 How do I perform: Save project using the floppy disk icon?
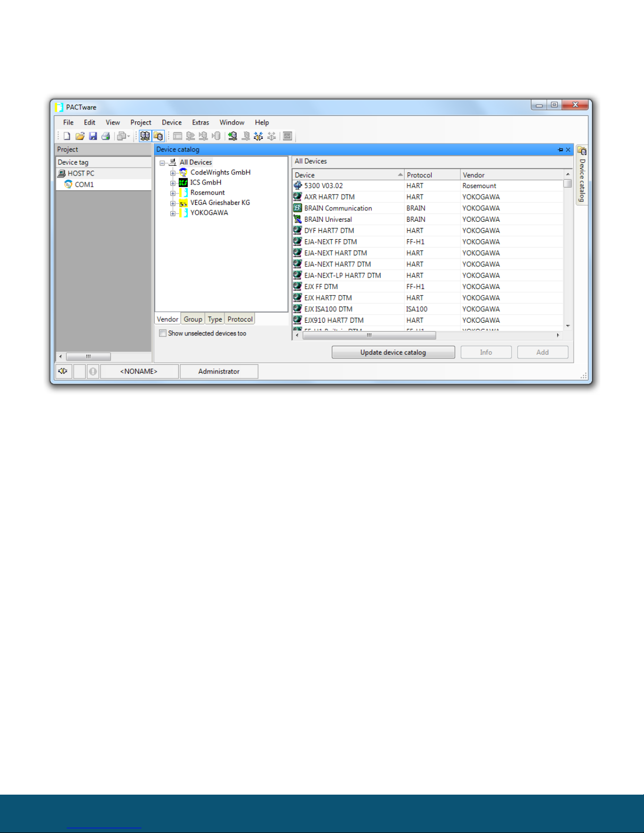(x=93, y=136)
